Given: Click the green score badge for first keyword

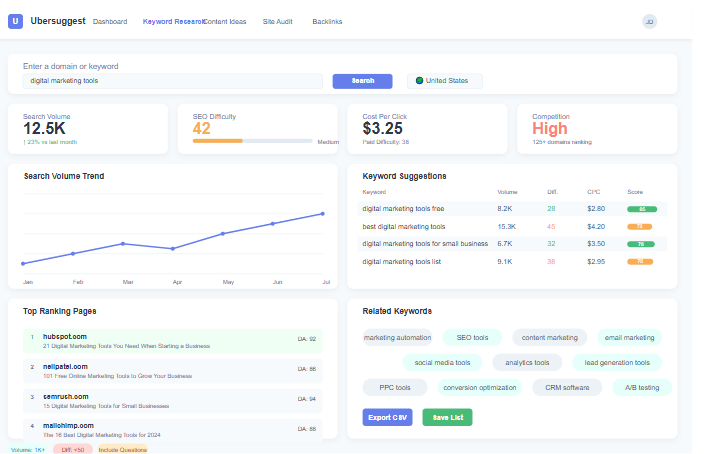Looking at the screenshot, I should pos(639,209).
